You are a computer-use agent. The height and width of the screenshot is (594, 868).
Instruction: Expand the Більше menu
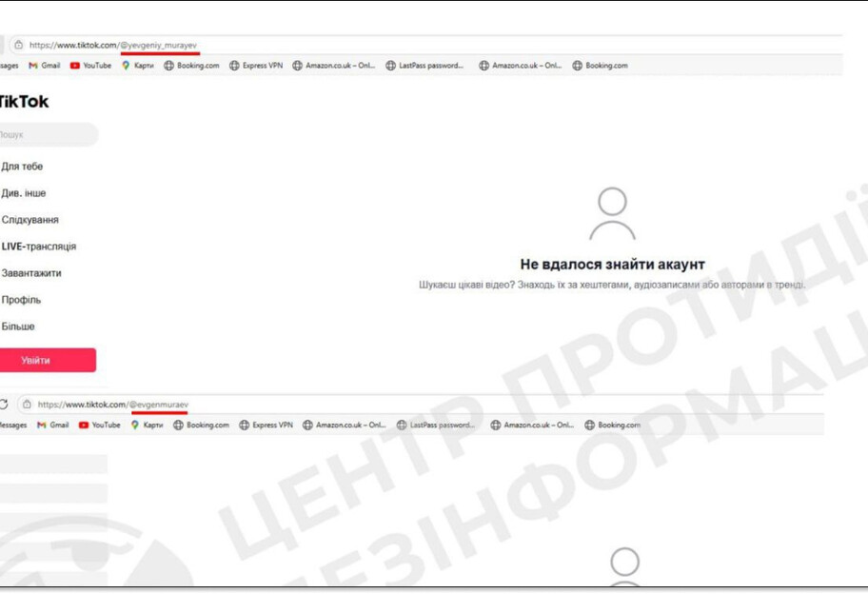pos(18,327)
